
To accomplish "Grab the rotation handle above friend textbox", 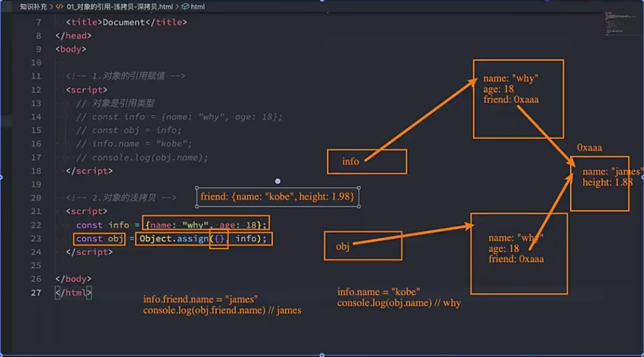I will pyautogui.click(x=278, y=181).
